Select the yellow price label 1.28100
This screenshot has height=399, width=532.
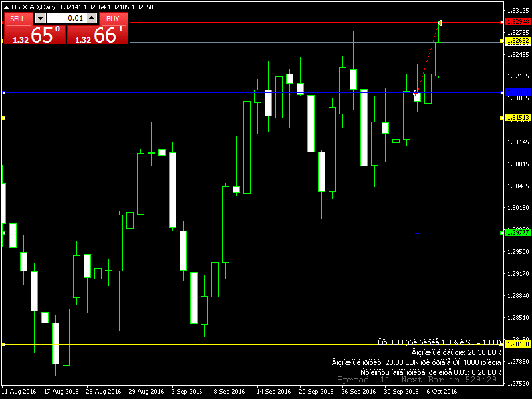click(x=517, y=344)
